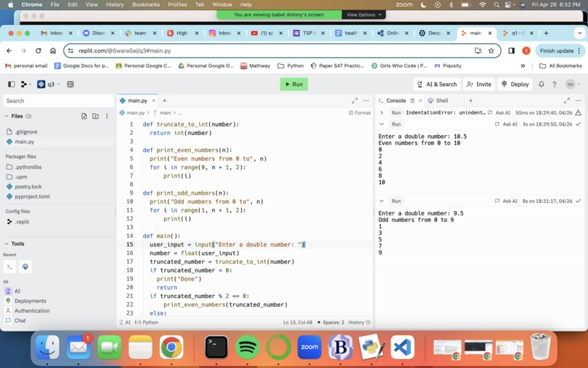This screenshot has height=368, width=588.
Task: Collapse the 18:31:17 run entry
Action: [382, 202]
